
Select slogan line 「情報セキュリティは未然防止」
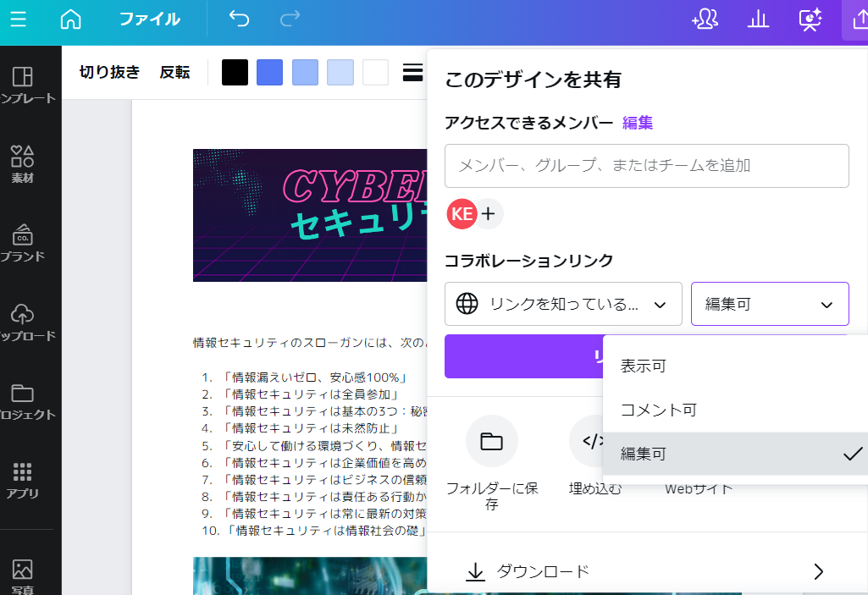[311, 428]
